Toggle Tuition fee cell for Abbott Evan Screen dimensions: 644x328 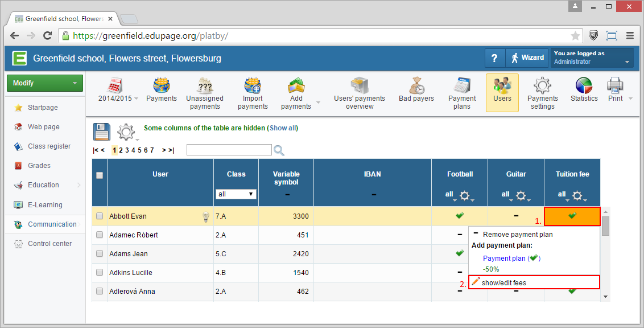(572, 216)
